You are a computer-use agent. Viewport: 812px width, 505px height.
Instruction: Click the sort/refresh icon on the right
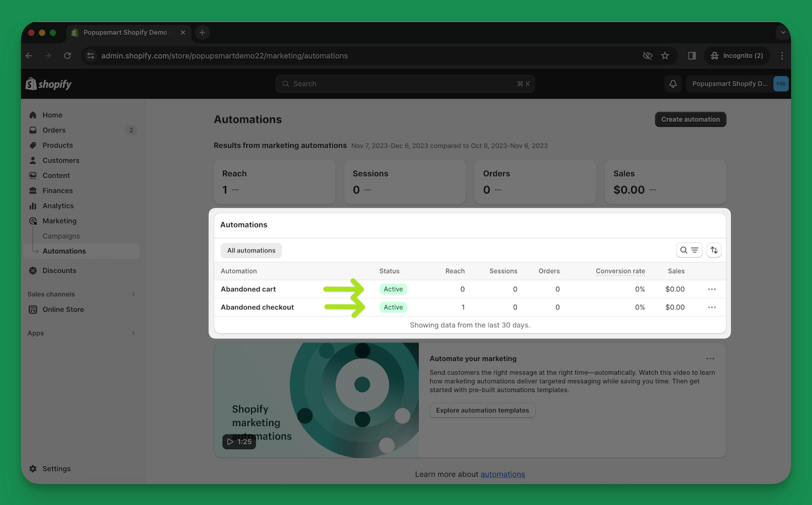point(714,250)
